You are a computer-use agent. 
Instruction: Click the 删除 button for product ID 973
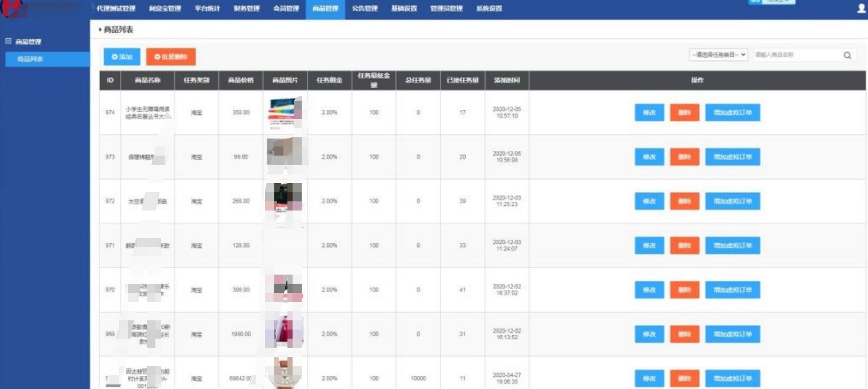pyautogui.click(x=685, y=157)
